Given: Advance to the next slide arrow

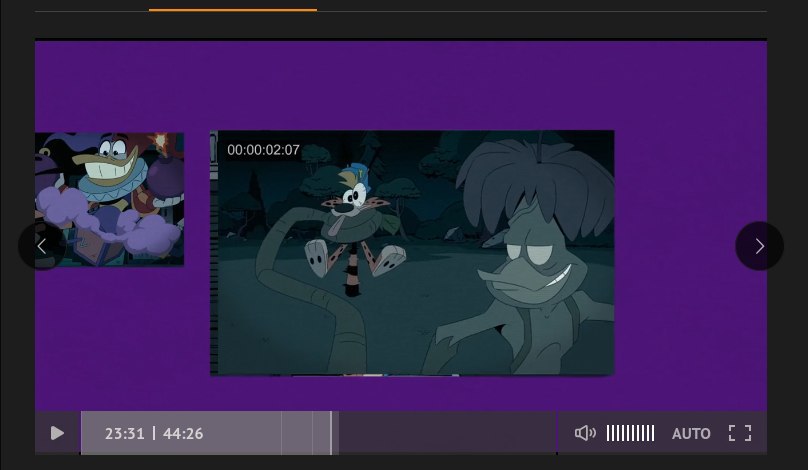Looking at the screenshot, I should tap(759, 246).
